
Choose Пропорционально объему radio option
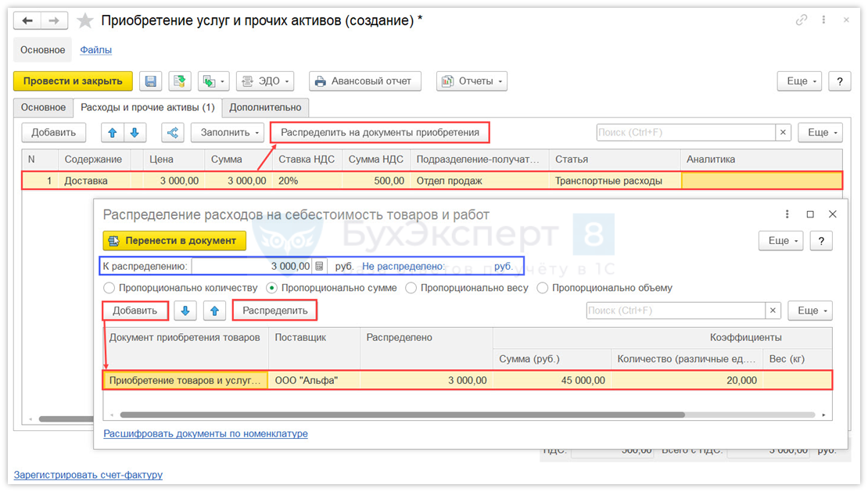pyautogui.click(x=543, y=288)
